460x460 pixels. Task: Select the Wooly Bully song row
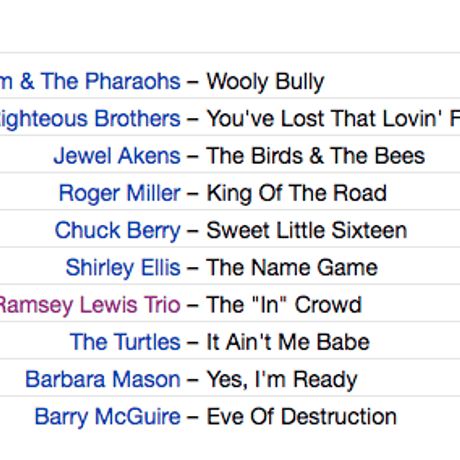coord(230,82)
